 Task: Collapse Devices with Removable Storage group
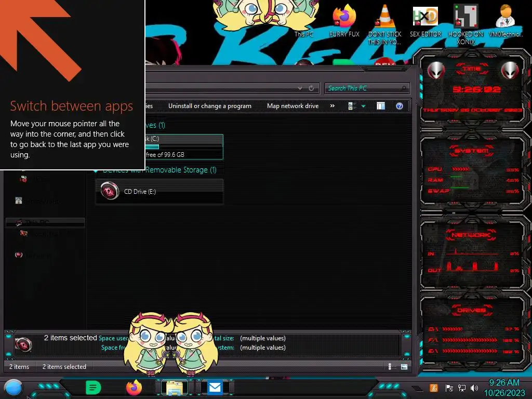[96, 170]
